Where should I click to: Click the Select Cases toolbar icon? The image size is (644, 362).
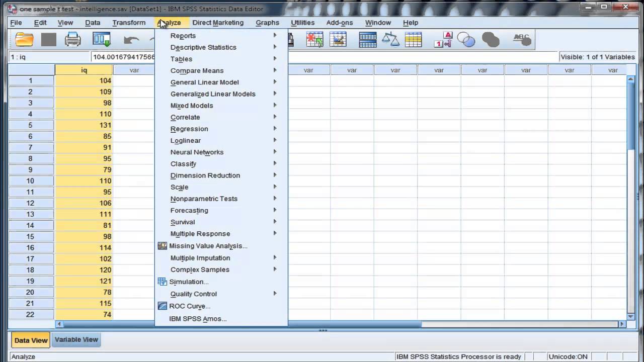pos(414,40)
